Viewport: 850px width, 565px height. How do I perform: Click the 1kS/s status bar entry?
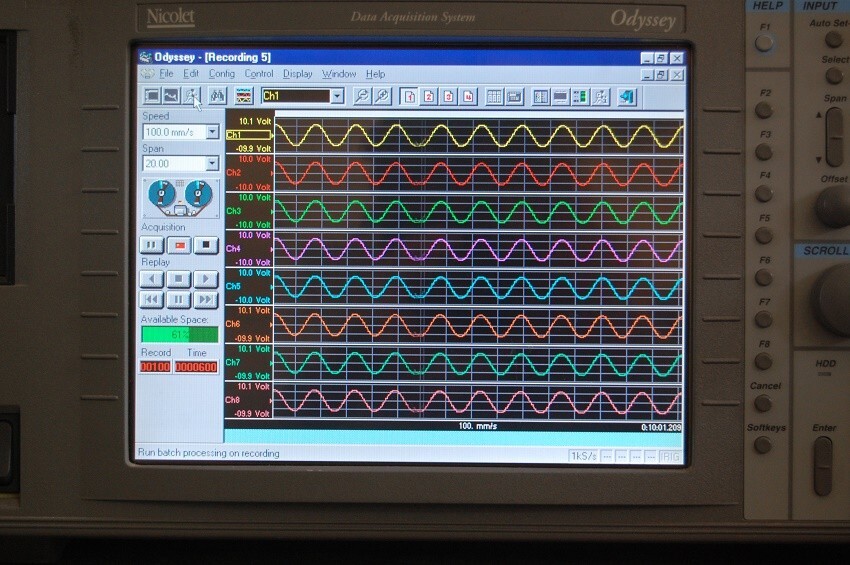[584, 456]
